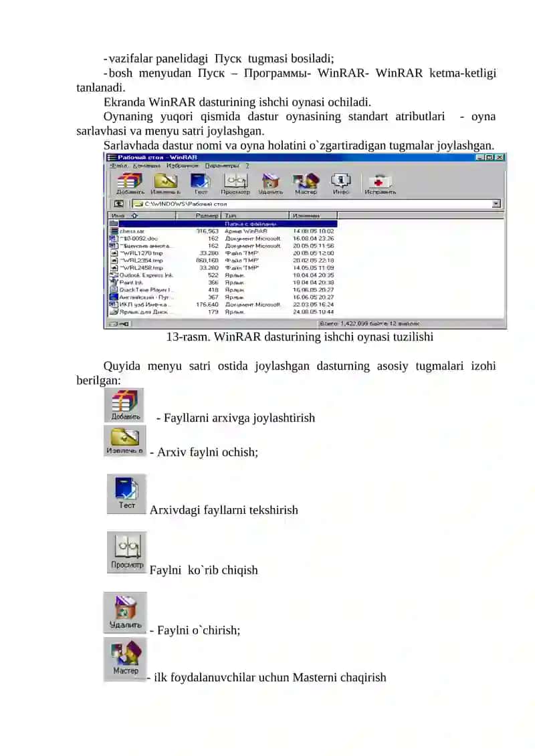Open the address bar path dropdown arrow
Screen dimensions: 535x756
pos(496,204)
